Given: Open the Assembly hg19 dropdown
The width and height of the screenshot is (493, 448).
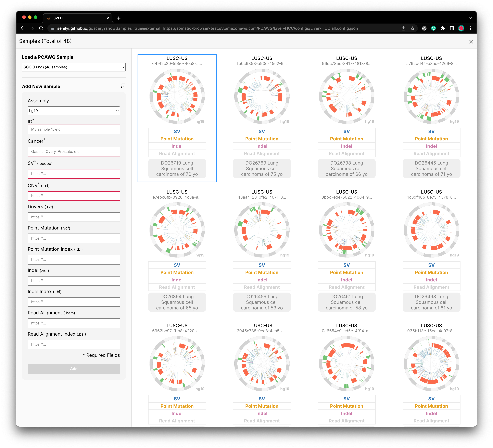Looking at the screenshot, I should [x=74, y=111].
